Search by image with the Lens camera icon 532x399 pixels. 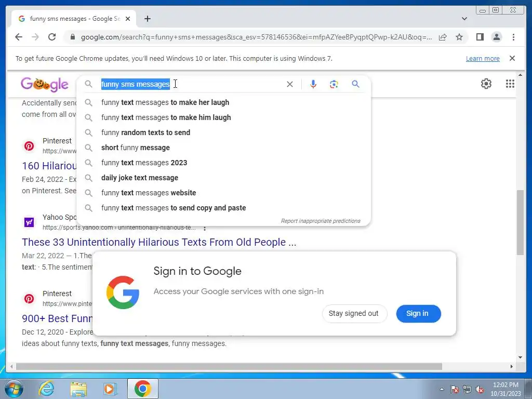[334, 84]
